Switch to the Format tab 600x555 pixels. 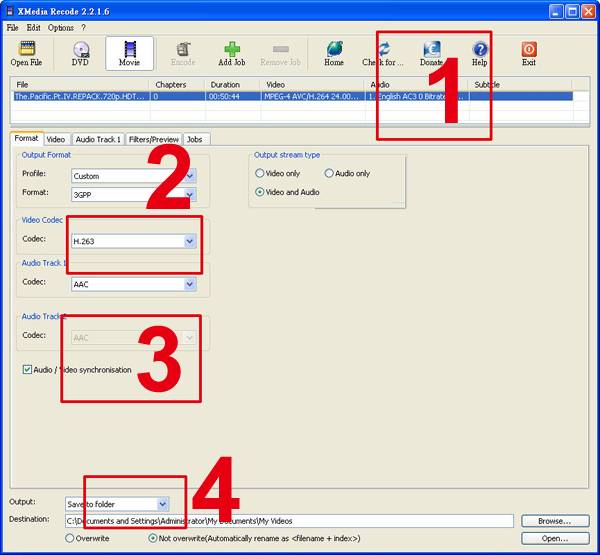pos(26,138)
